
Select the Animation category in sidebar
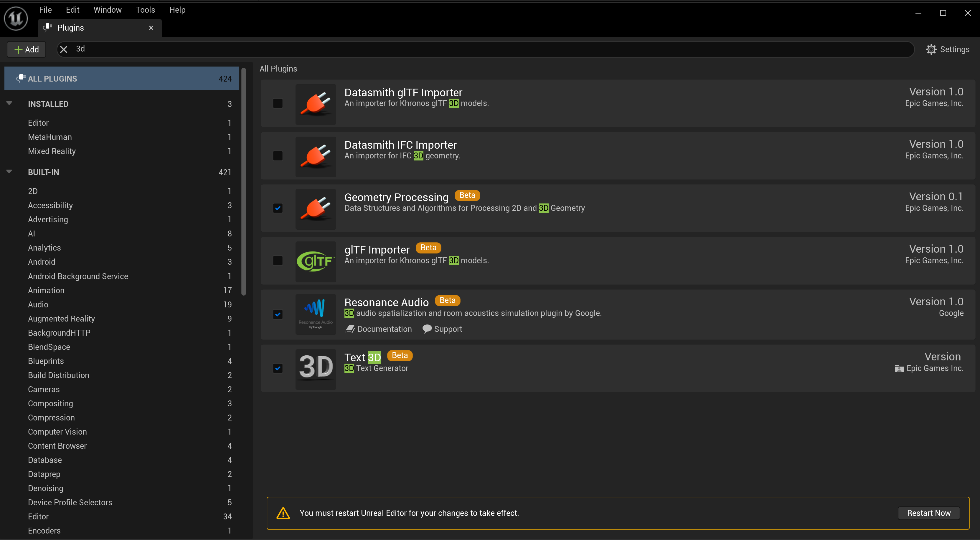coord(46,290)
